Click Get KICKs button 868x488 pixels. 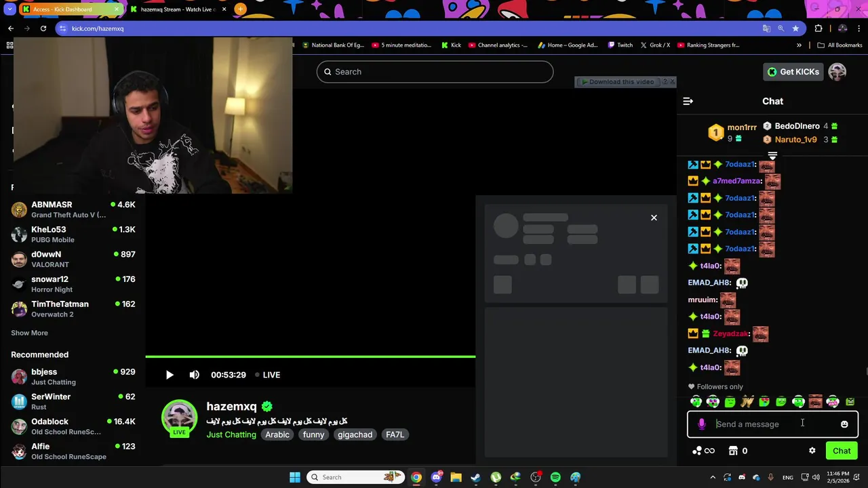[x=793, y=72]
